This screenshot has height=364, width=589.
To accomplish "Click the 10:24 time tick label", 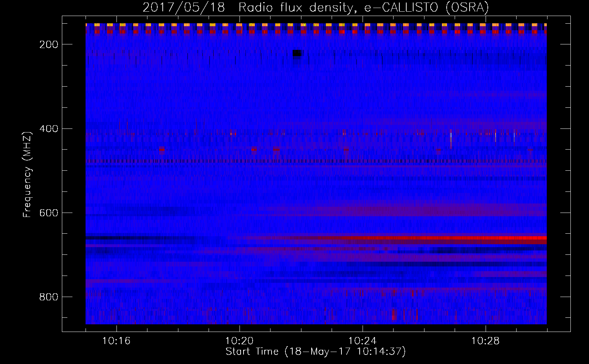I will coord(362,341).
